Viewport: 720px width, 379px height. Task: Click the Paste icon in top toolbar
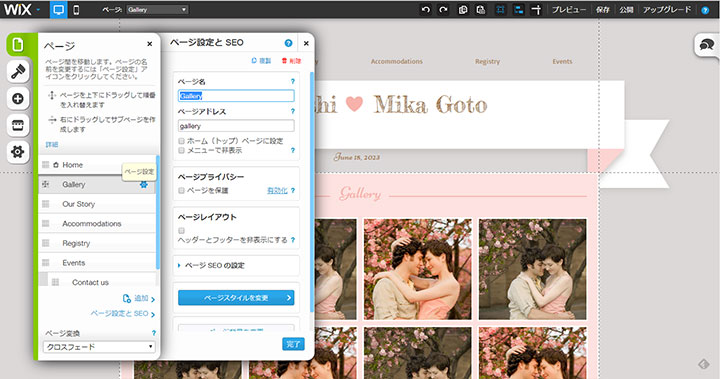pyautogui.click(x=480, y=10)
